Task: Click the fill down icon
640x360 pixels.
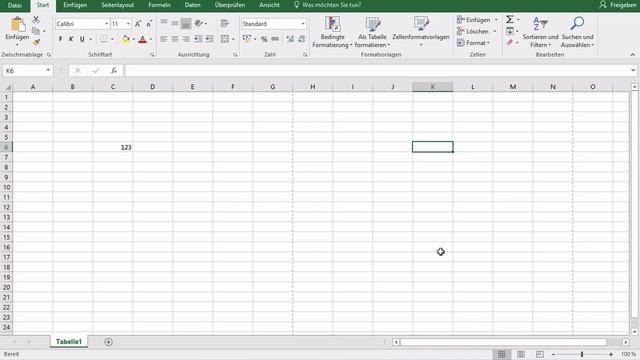Action: (x=510, y=31)
